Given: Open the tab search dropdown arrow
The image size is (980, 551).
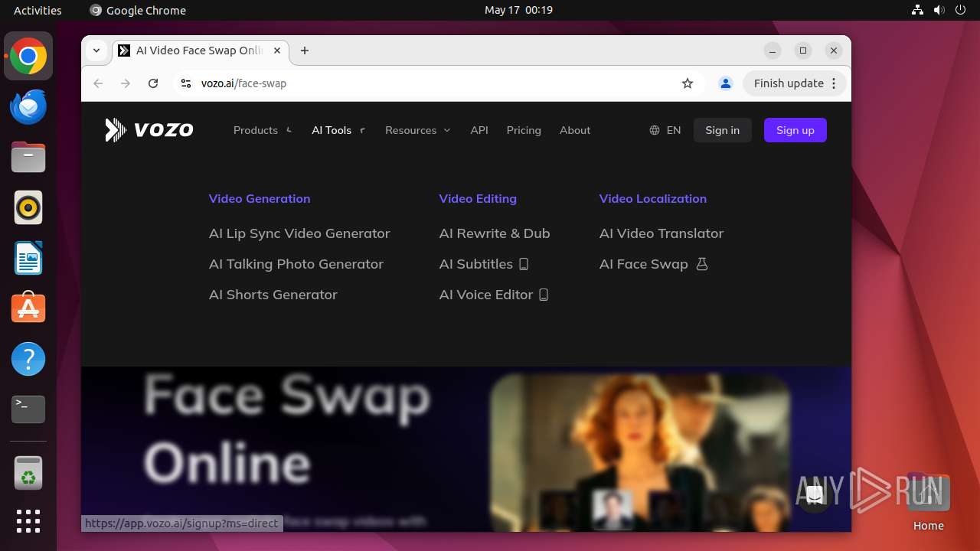Looking at the screenshot, I should coord(96,51).
